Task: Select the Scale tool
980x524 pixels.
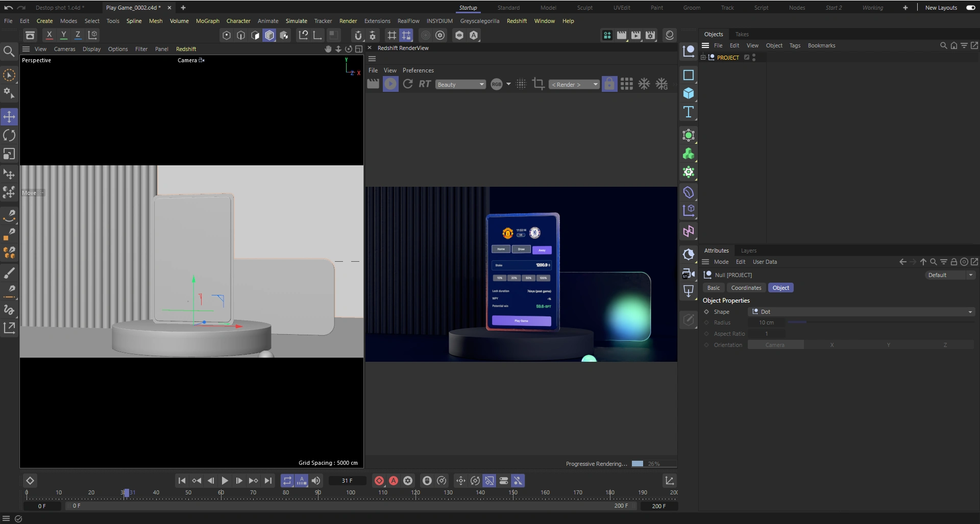Action: click(x=9, y=154)
